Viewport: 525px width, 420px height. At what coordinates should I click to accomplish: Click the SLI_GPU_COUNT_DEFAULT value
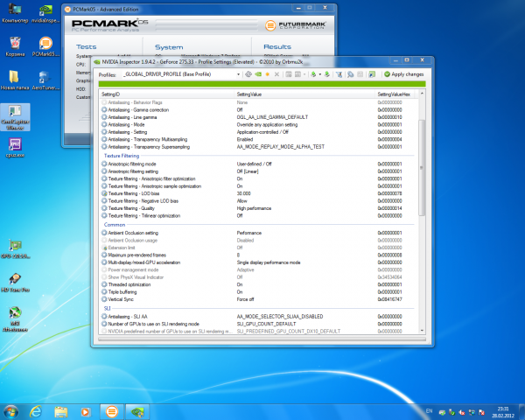point(266,324)
